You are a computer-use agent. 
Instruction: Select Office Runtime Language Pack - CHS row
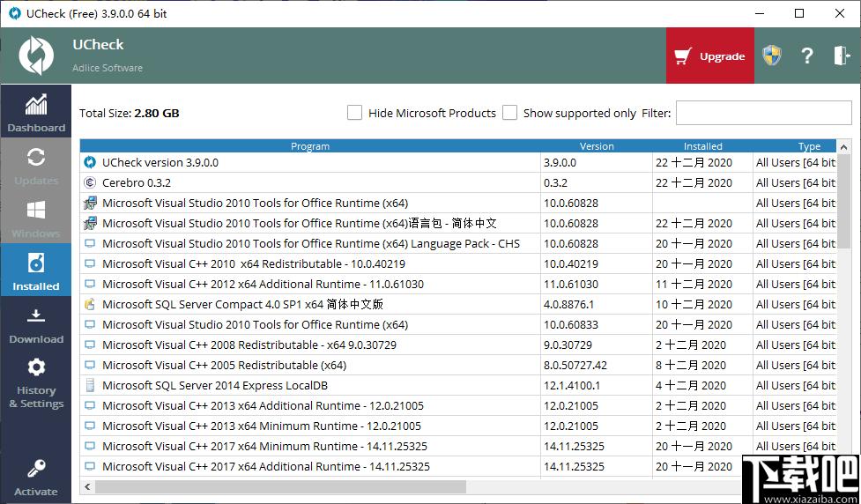pos(458,244)
